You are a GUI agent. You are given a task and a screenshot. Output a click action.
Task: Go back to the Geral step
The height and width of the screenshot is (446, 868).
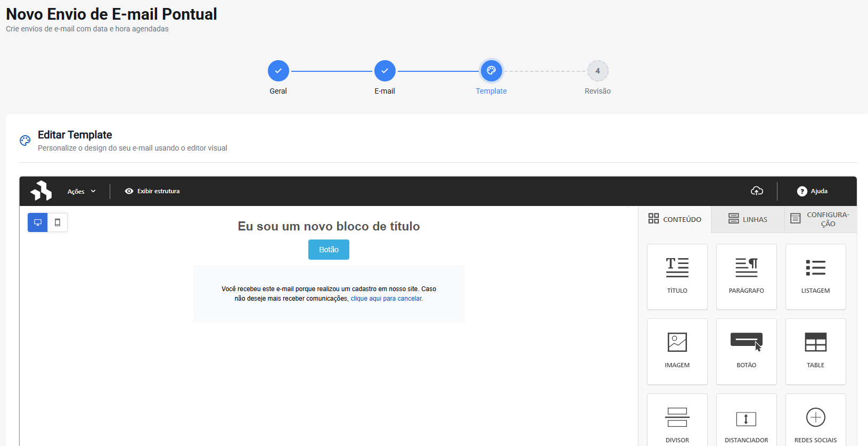tap(278, 71)
